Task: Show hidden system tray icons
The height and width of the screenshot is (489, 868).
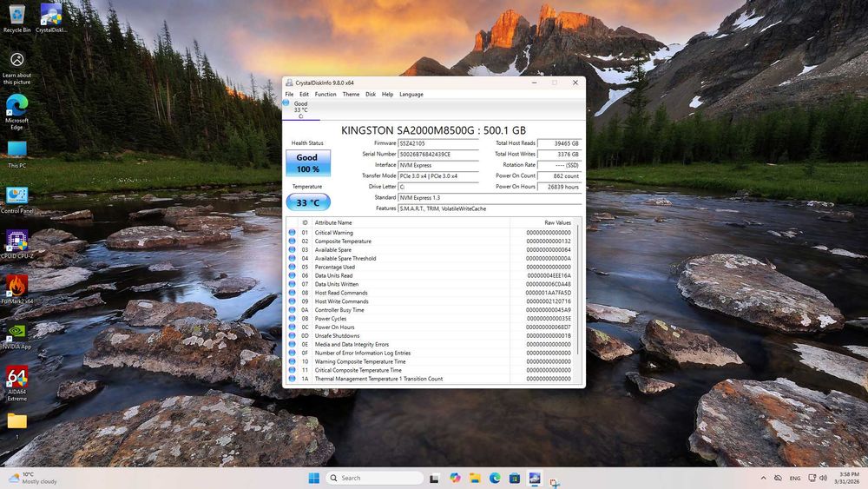Action: pyautogui.click(x=763, y=478)
